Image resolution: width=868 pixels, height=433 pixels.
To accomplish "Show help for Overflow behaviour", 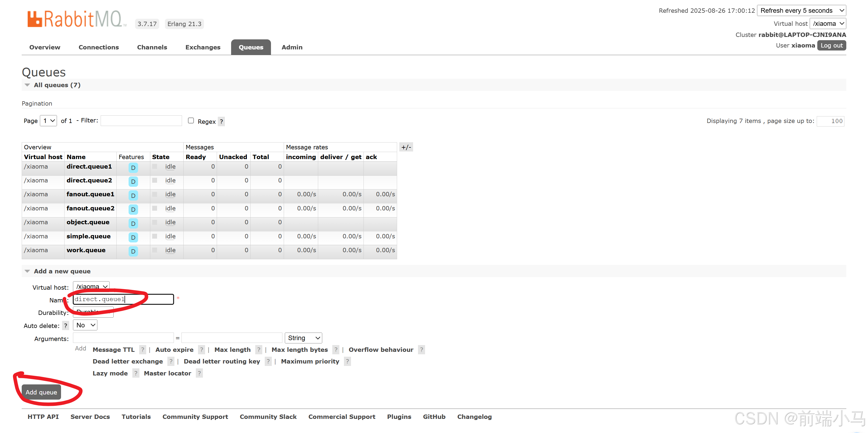I will (421, 350).
